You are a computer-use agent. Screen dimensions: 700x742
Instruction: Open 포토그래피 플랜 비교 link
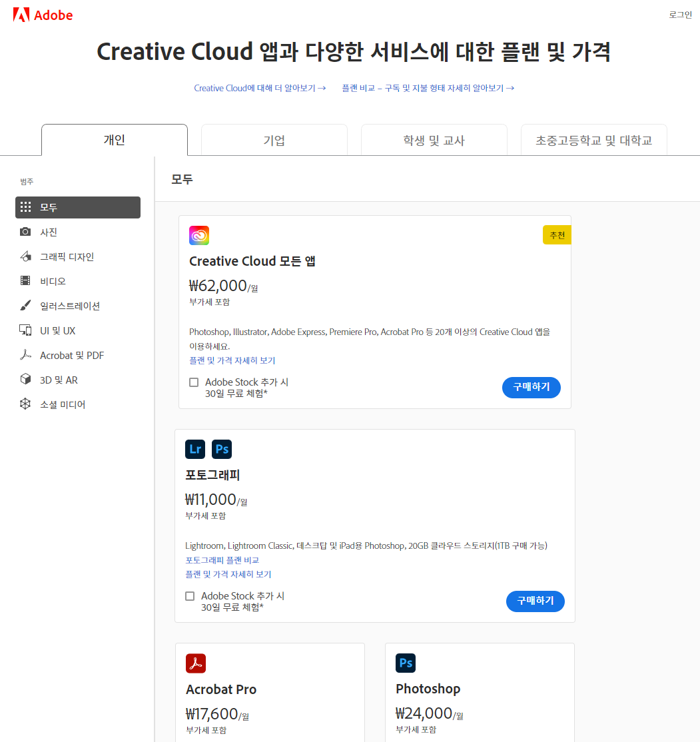222,560
